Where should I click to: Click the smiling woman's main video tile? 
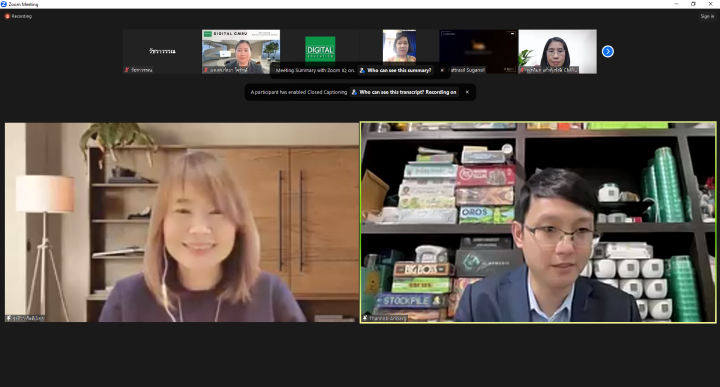pyautogui.click(x=182, y=222)
